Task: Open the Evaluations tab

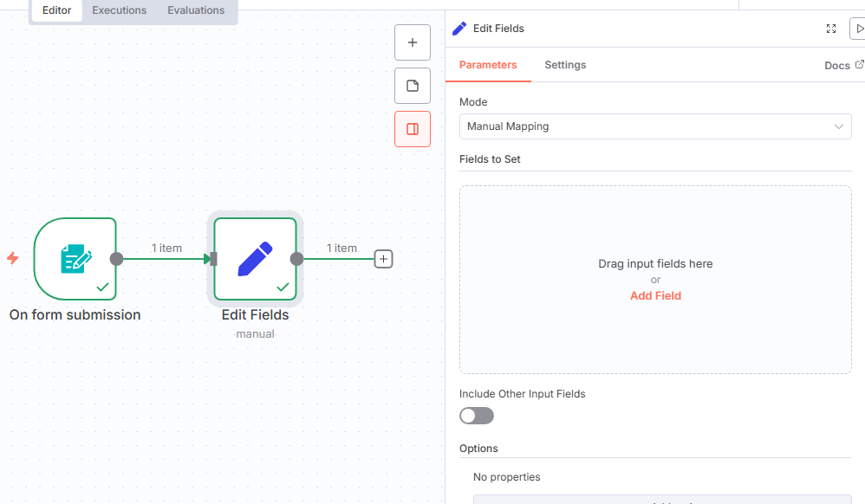Action: coord(196,10)
